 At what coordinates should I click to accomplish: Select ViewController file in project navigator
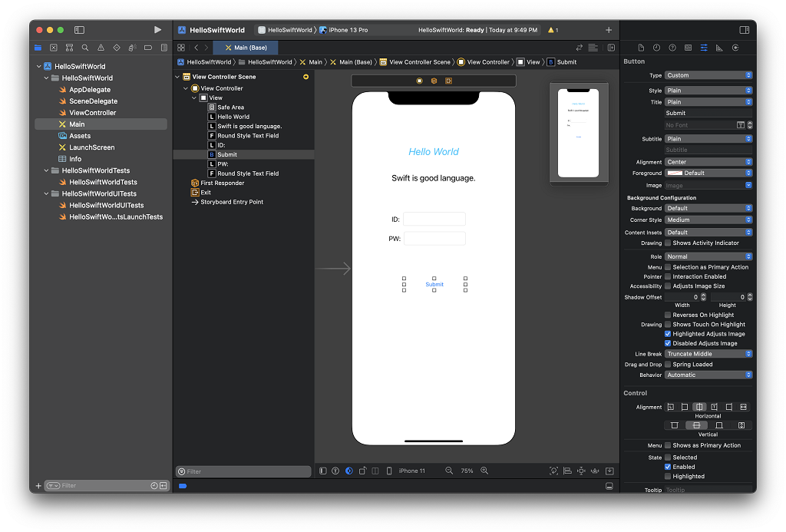tap(92, 113)
